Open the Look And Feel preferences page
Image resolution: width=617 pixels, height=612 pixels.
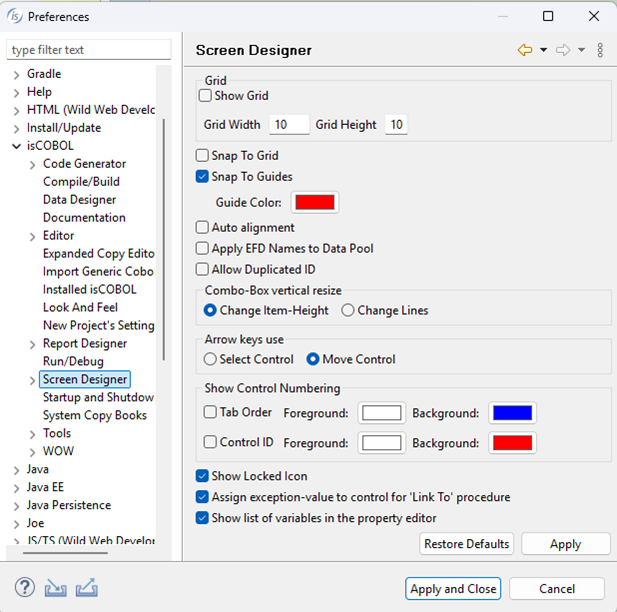(80, 308)
